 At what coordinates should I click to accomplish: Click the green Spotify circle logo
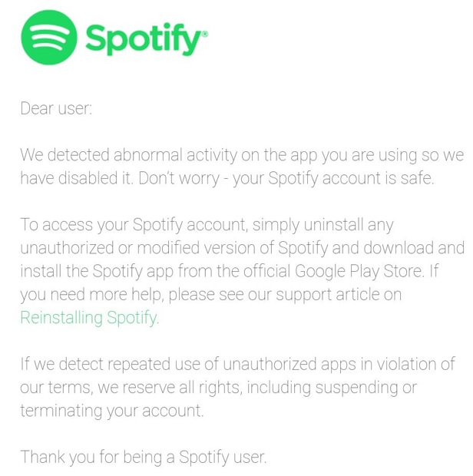pyautogui.click(x=47, y=38)
